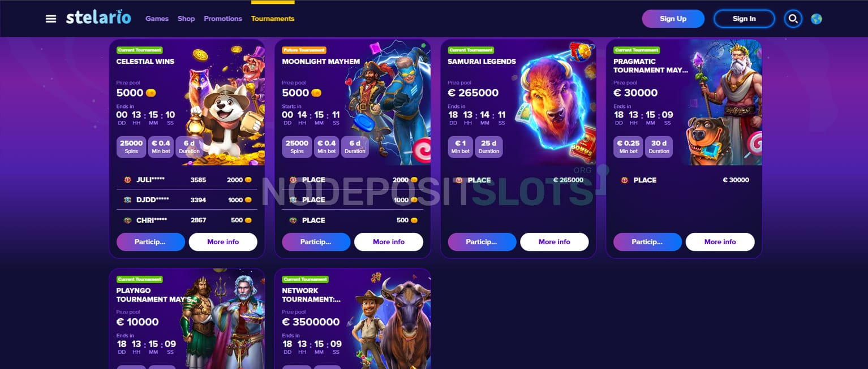
Task: Click the Stelario logo
Action: click(x=98, y=18)
